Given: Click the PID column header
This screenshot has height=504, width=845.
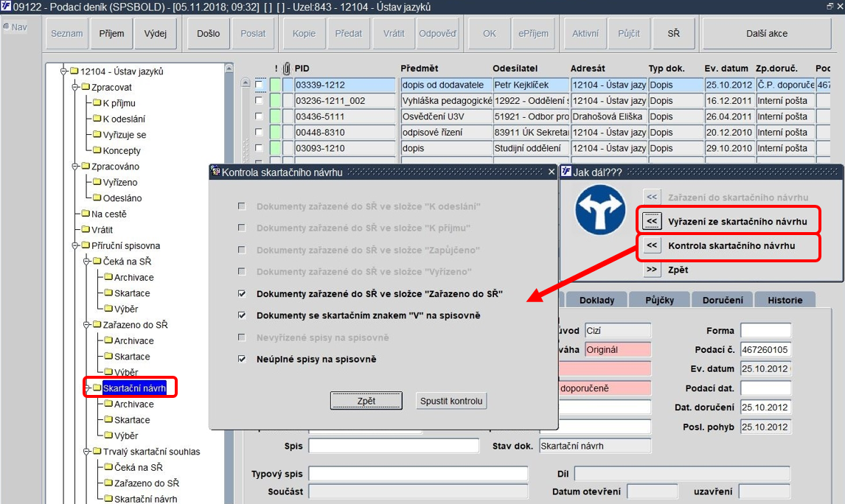Looking at the screenshot, I should click(302, 69).
